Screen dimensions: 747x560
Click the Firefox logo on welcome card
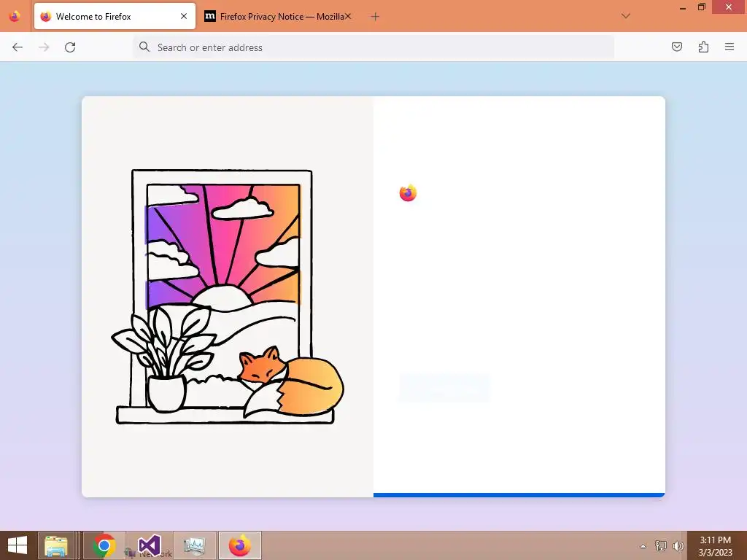tap(408, 192)
